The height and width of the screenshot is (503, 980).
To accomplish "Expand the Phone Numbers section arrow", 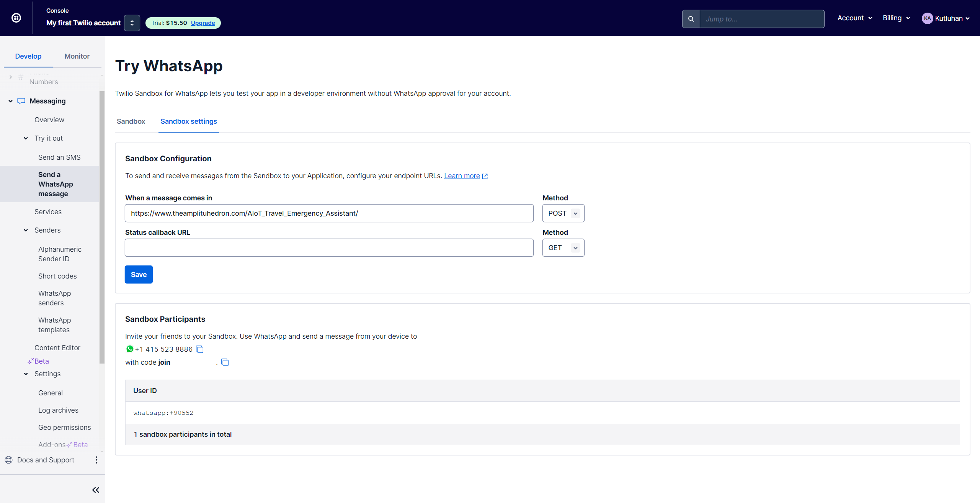I will click(10, 77).
